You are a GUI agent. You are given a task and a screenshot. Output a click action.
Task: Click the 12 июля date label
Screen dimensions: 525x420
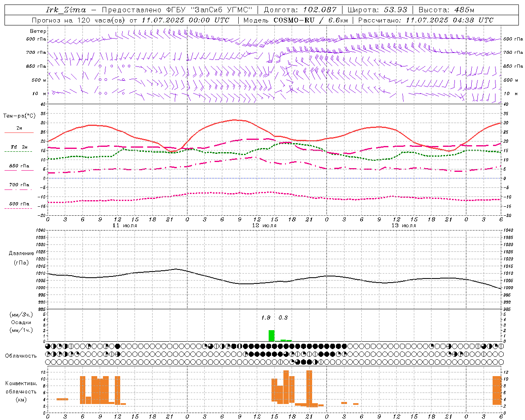[264, 226]
